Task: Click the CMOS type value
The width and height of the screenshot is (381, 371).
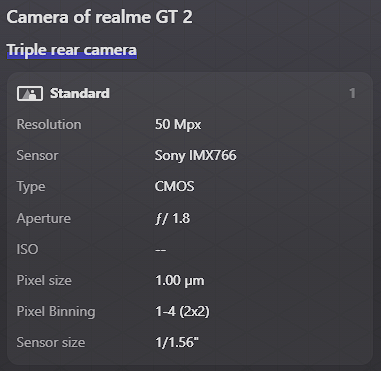Action: (x=174, y=186)
